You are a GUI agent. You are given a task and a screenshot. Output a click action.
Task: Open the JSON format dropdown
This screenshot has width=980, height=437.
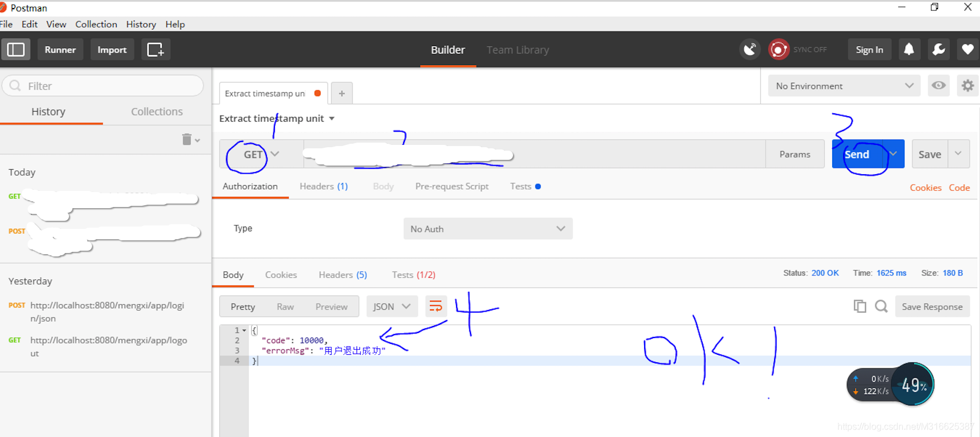[392, 306]
